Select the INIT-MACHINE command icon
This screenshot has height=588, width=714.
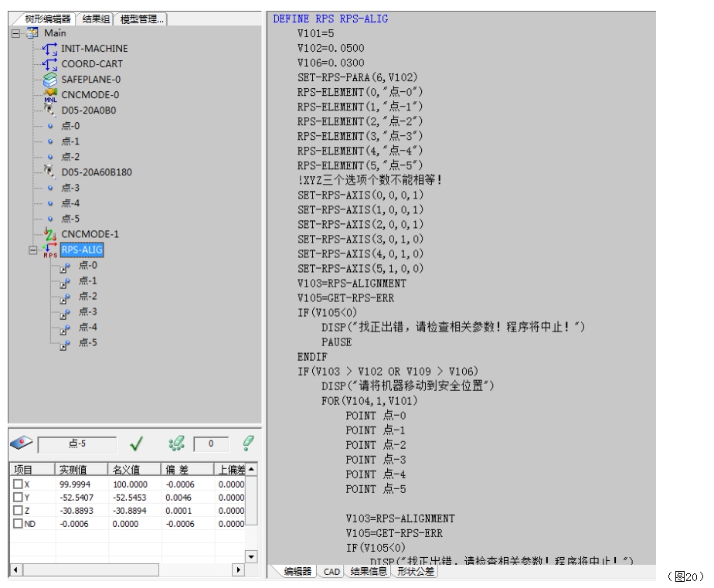49,48
